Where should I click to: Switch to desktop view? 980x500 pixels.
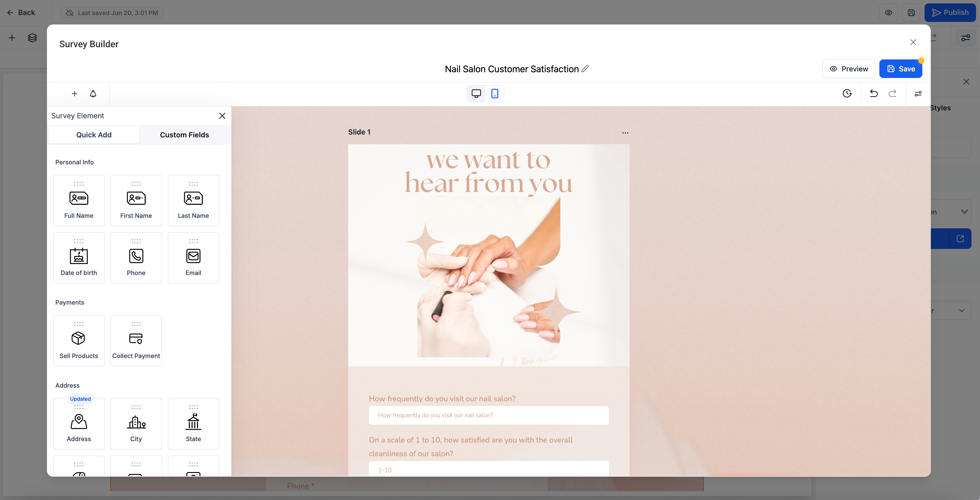click(x=476, y=93)
